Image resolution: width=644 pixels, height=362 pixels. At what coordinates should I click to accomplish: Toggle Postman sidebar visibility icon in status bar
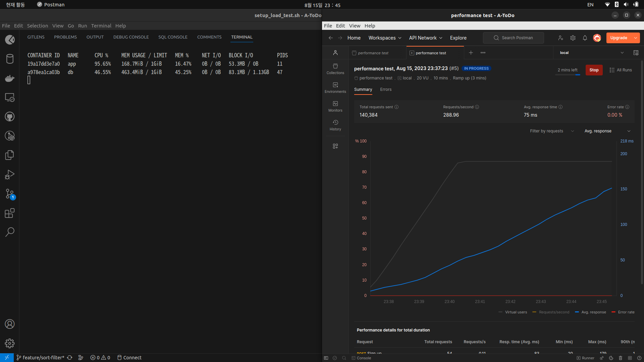pyautogui.click(x=326, y=358)
